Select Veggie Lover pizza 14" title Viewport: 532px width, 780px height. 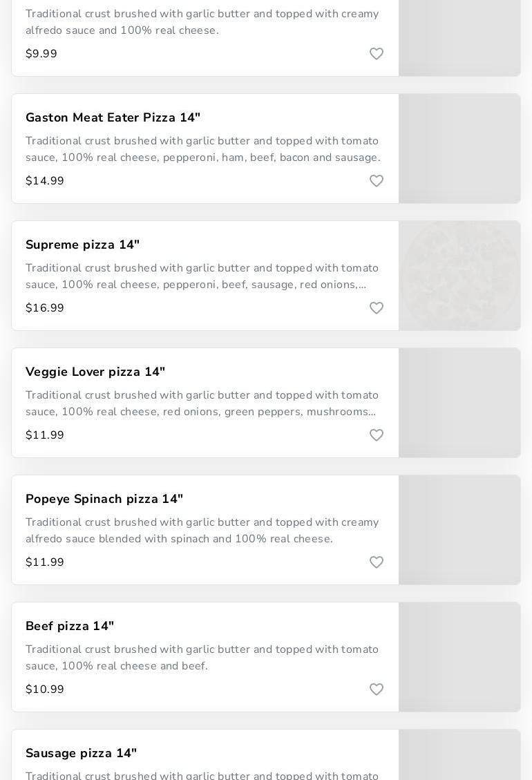tap(95, 372)
